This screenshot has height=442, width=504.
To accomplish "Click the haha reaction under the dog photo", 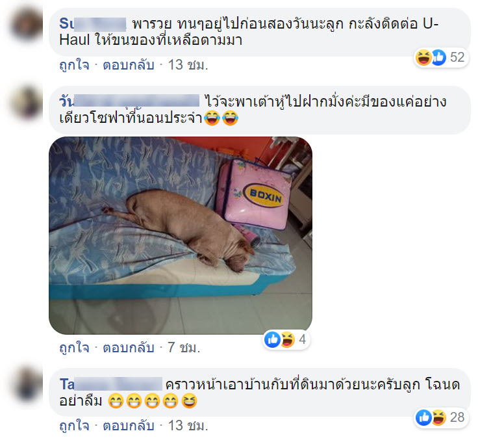I will point(287,339).
